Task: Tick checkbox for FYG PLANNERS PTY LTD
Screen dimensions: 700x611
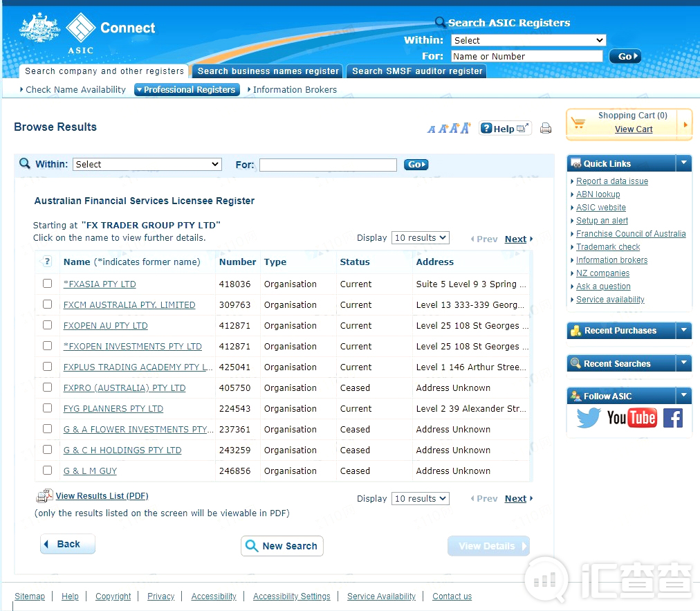Action: tap(47, 408)
